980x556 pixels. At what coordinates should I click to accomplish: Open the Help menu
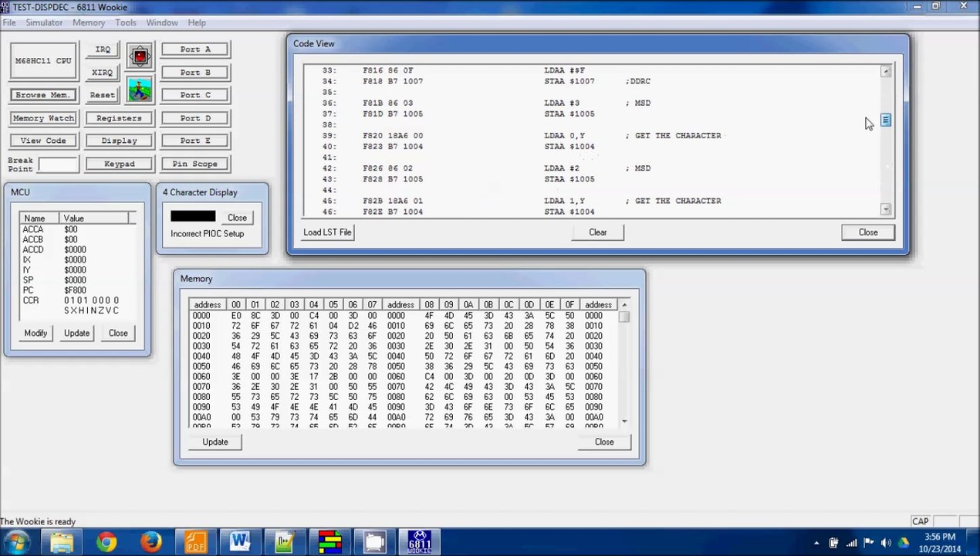tap(197, 22)
